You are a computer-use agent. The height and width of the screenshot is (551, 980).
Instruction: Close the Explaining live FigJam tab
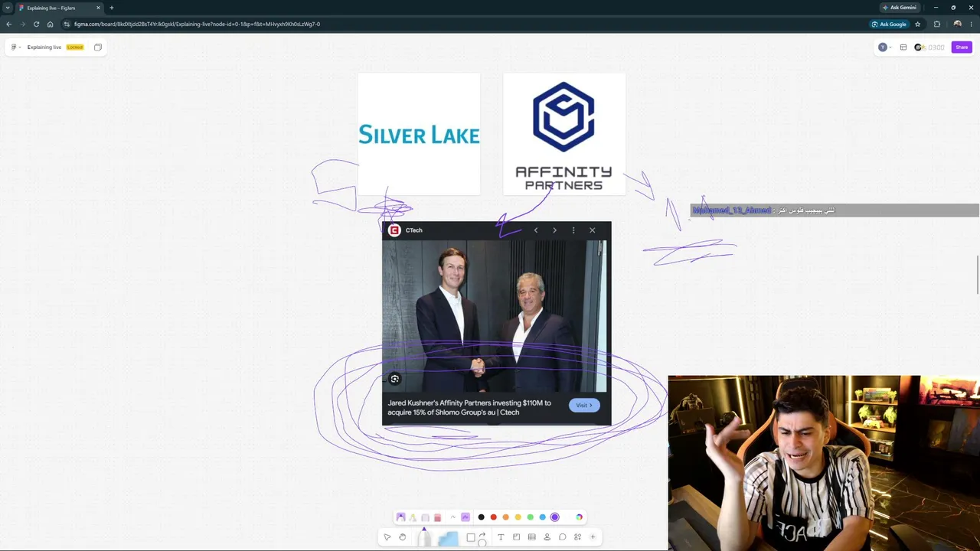tap(98, 8)
